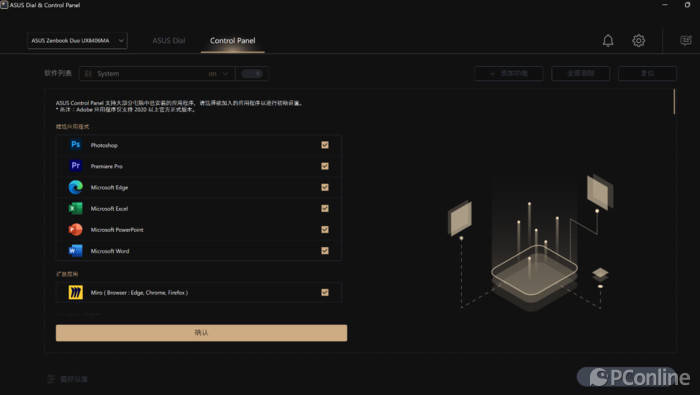Click the Photoshop Ps app icon
700x395 pixels.
click(75, 145)
